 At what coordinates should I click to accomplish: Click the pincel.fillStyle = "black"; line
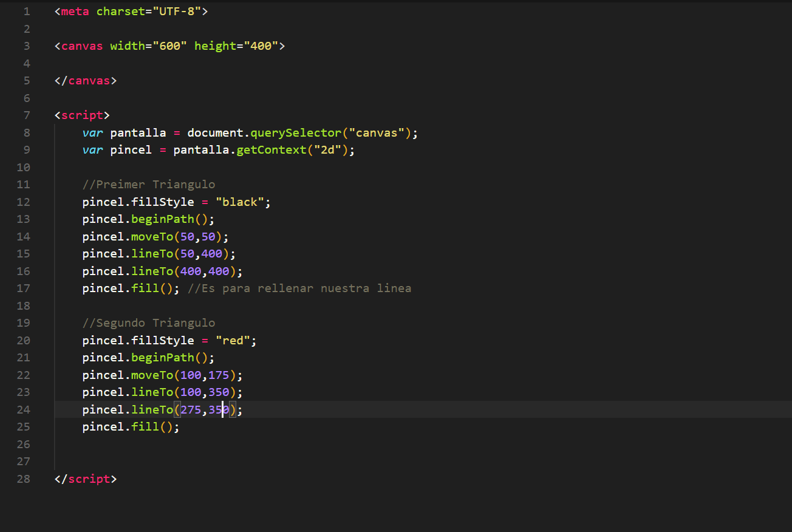(177, 202)
